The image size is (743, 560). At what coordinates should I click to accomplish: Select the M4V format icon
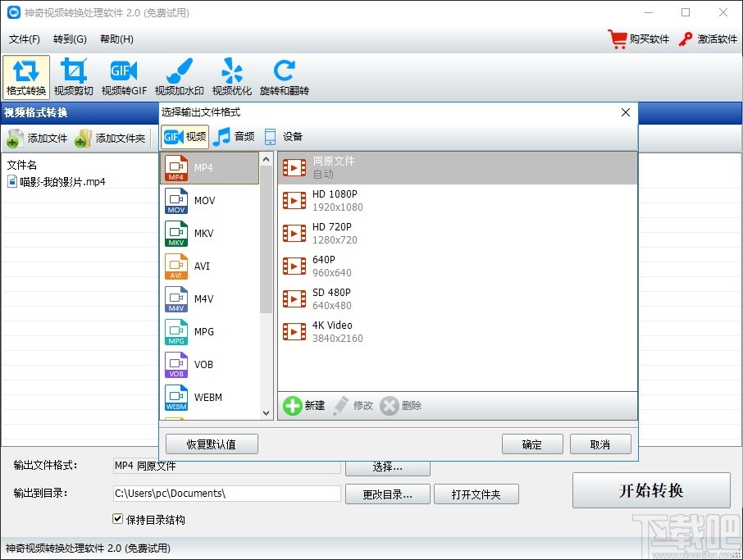click(176, 299)
